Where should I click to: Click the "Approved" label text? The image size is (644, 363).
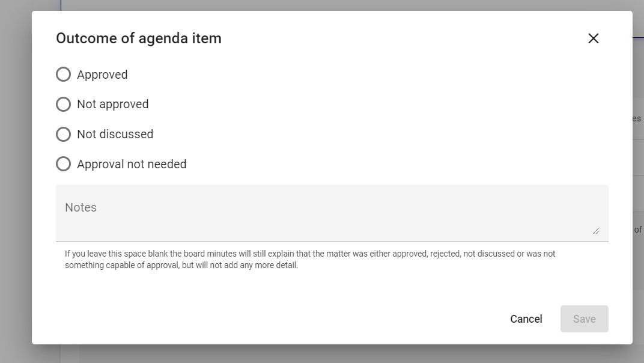point(102,75)
